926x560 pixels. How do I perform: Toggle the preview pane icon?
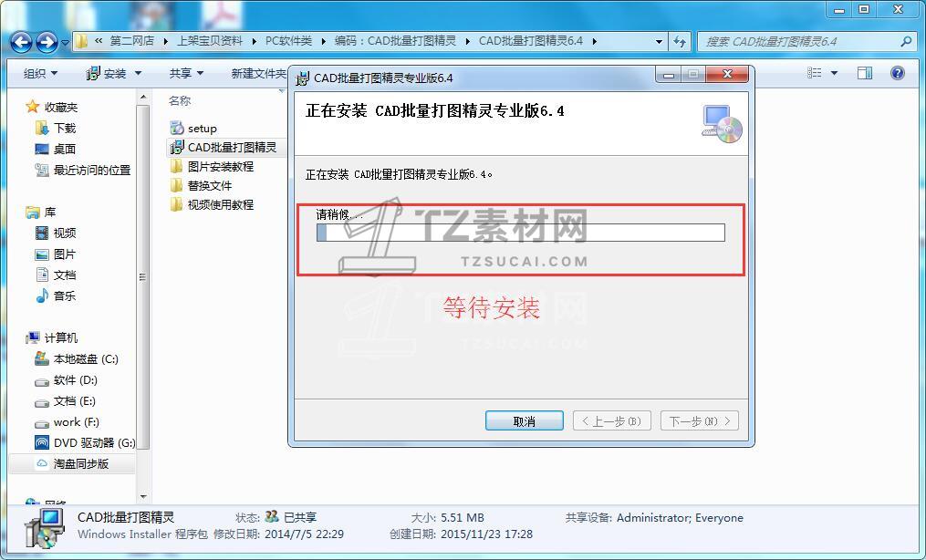click(x=865, y=73)
